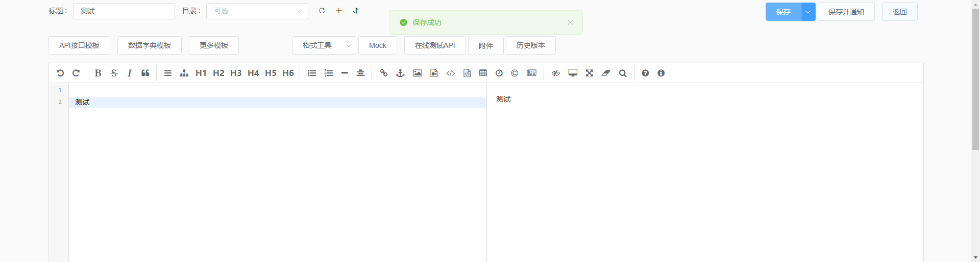The width and height of the screenshot is (980, 262).
Task: Open the 历史版本 history dialog
Action: pyautogui.click(x=531, y=45)
